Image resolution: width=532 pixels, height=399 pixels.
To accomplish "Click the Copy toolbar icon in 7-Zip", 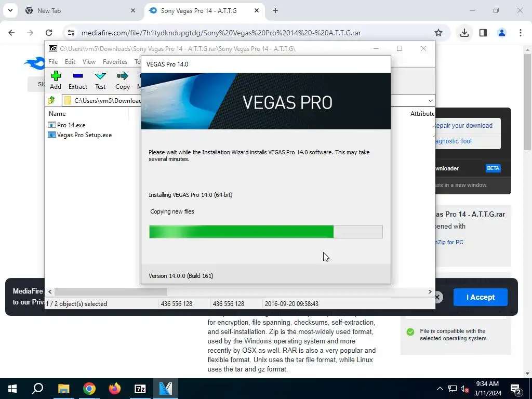I will click(x=123, y=80).
